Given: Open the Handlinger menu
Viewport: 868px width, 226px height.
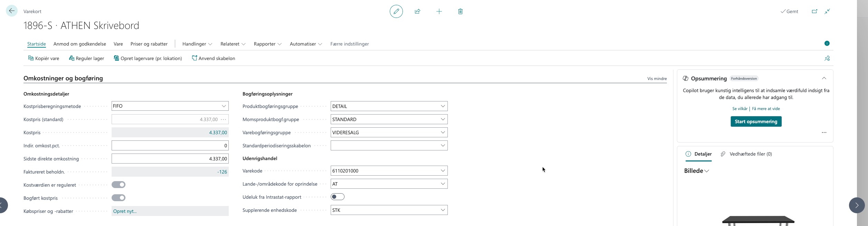Looking at the screenshot, I should [197, 44].
